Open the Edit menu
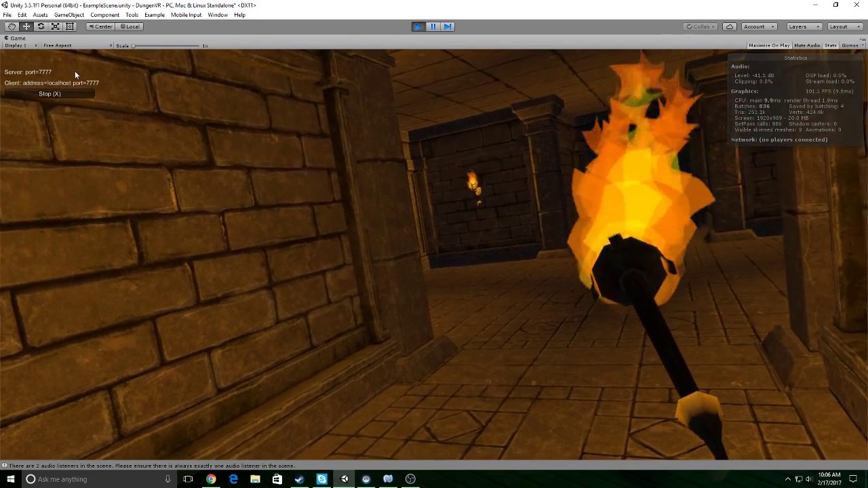Image resolution: width=868 pixels, height=488 pixels. (22, 15)
